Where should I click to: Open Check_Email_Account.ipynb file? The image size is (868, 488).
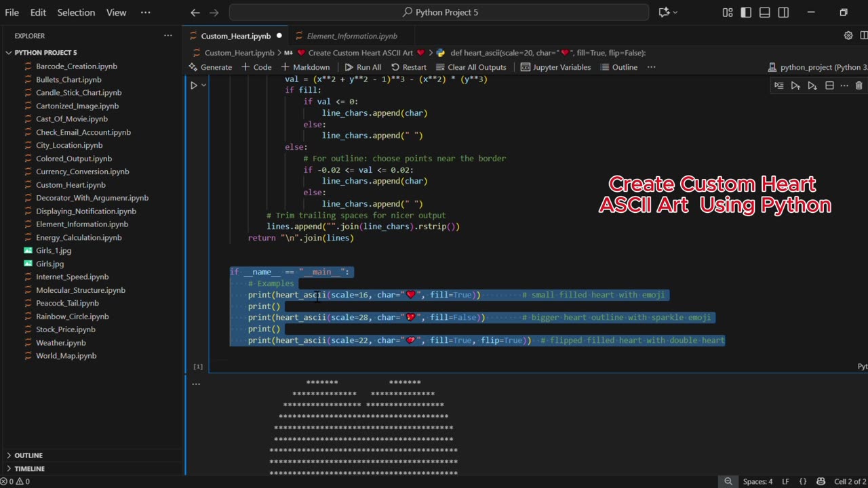(x=83, y=132)
